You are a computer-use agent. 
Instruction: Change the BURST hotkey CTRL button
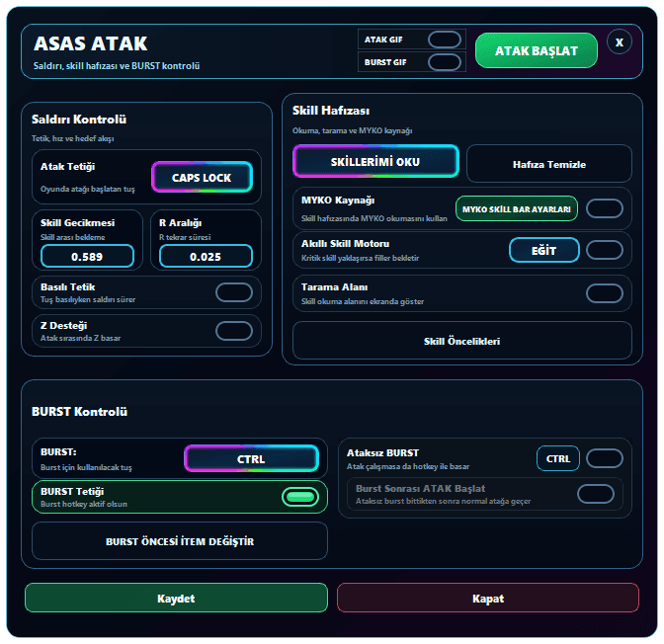click(x=251, y=458)
